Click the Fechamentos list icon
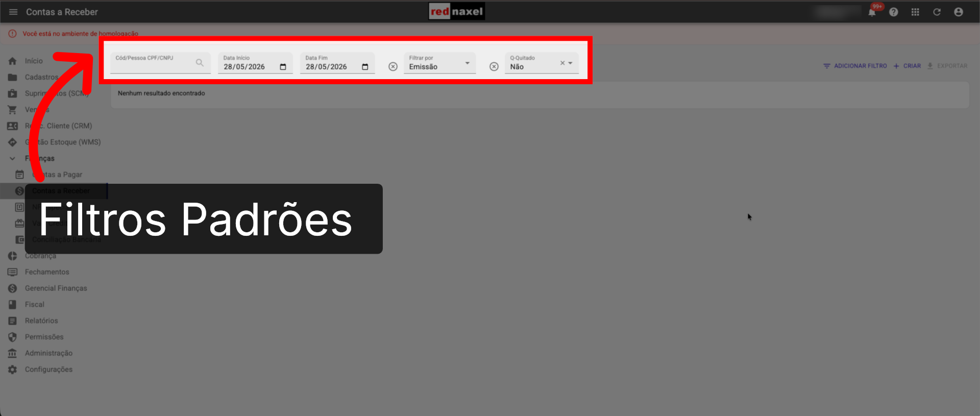 pyautogui.click(x=12, y=272)
